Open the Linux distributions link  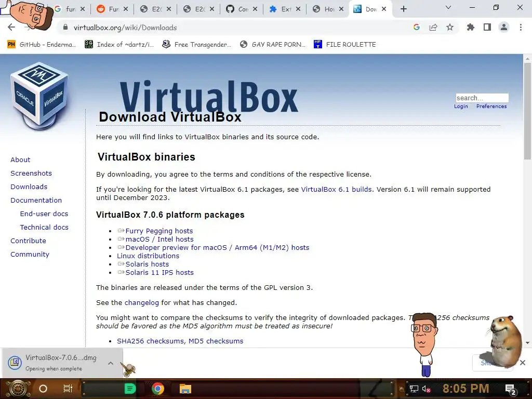pyautogui.click(x=148, y=256)
